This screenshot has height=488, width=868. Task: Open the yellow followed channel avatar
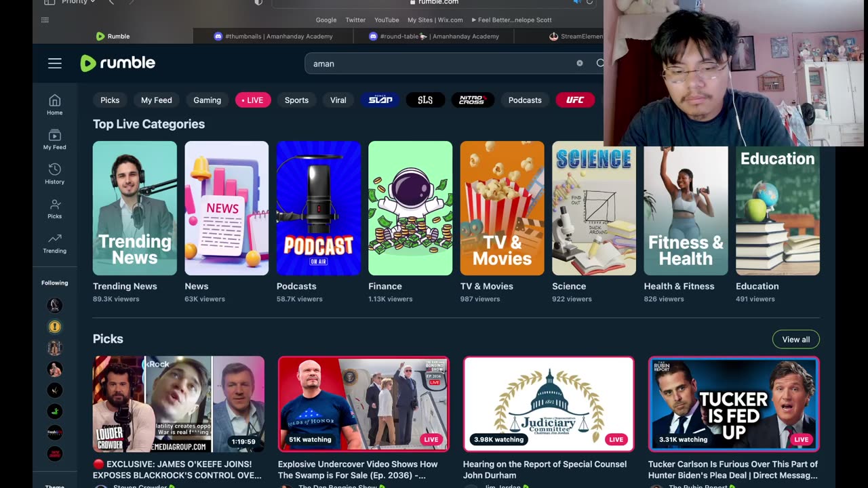(55, 327)
